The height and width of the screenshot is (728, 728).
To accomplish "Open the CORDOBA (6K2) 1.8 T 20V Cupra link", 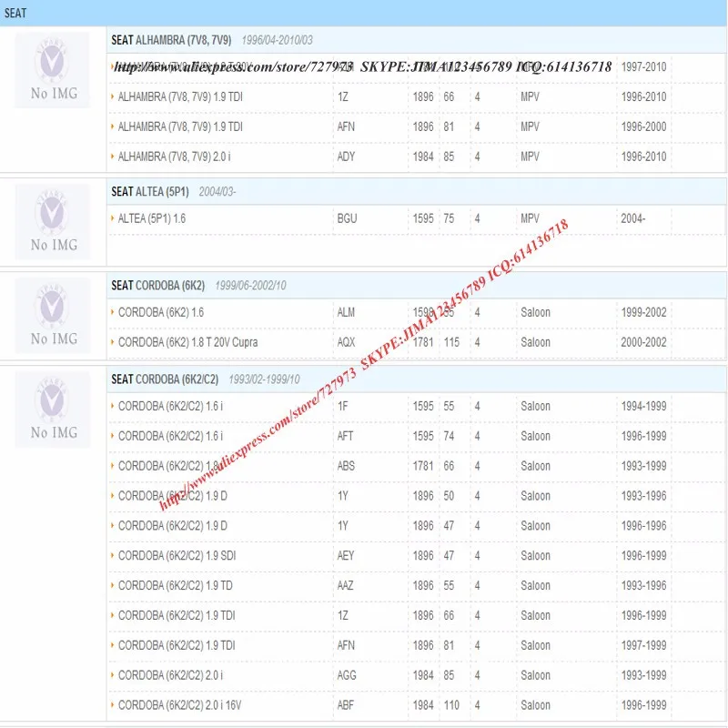I will click(188, 343).
